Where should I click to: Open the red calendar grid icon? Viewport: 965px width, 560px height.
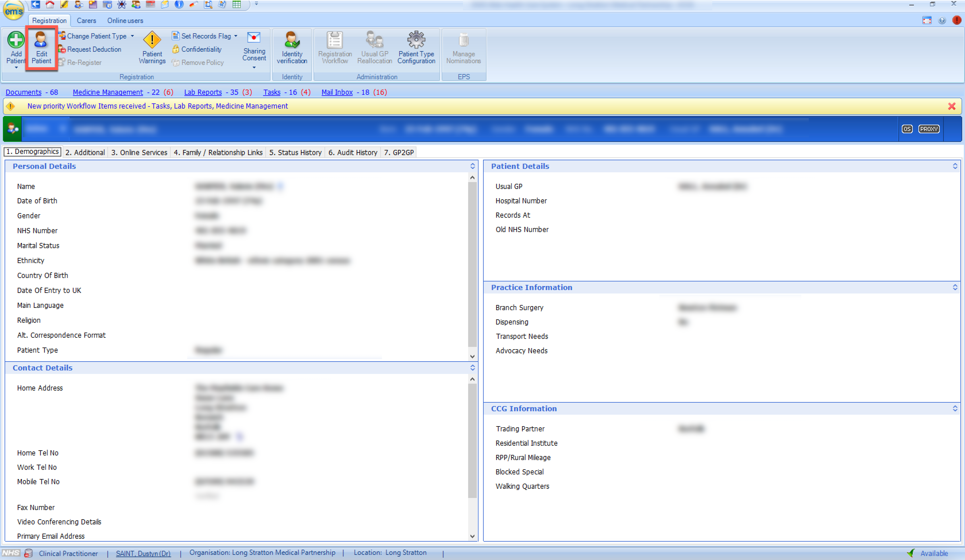pyautogui.click(x=150, y=5)
